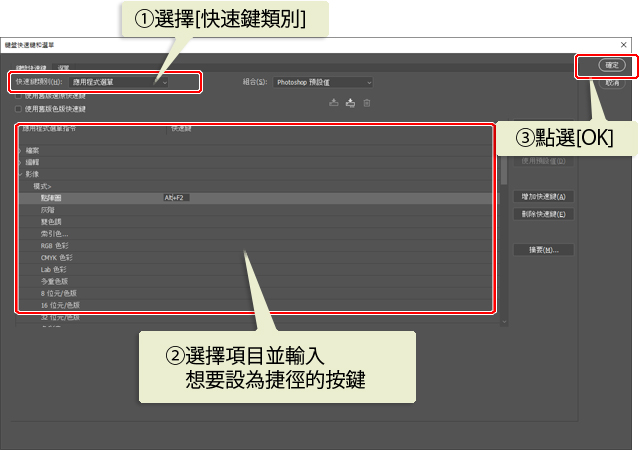
Task: Click the create new shortcut set icon
Action: (x=350, y=102)
